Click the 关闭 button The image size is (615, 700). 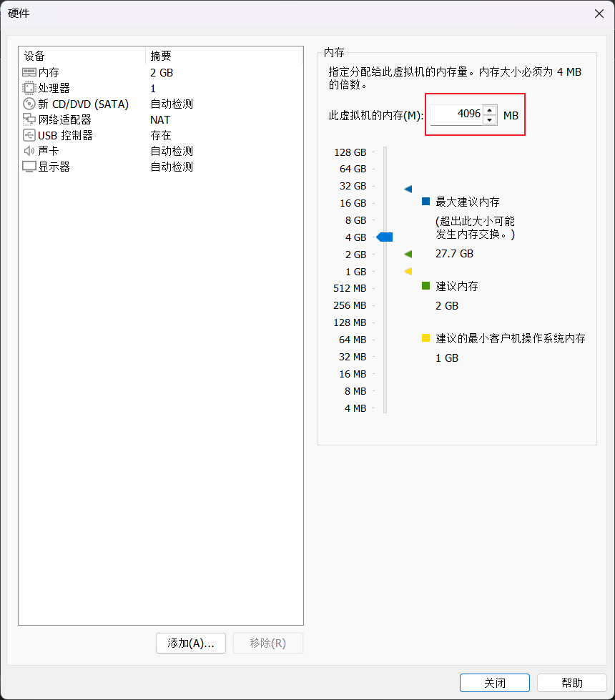point(495,683)
